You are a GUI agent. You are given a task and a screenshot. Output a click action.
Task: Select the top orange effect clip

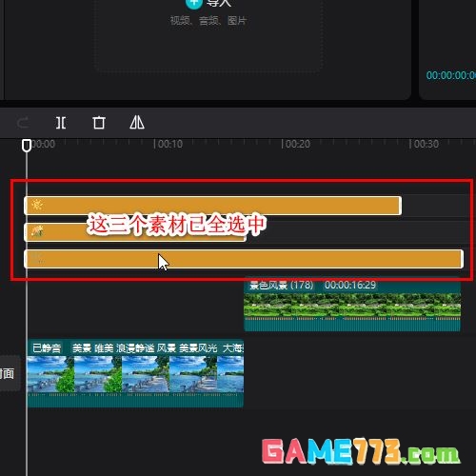pyautogui.click(x=212, y=206)
